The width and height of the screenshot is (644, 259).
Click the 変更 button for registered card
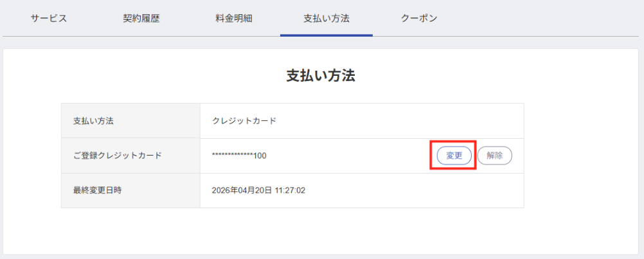454,156
